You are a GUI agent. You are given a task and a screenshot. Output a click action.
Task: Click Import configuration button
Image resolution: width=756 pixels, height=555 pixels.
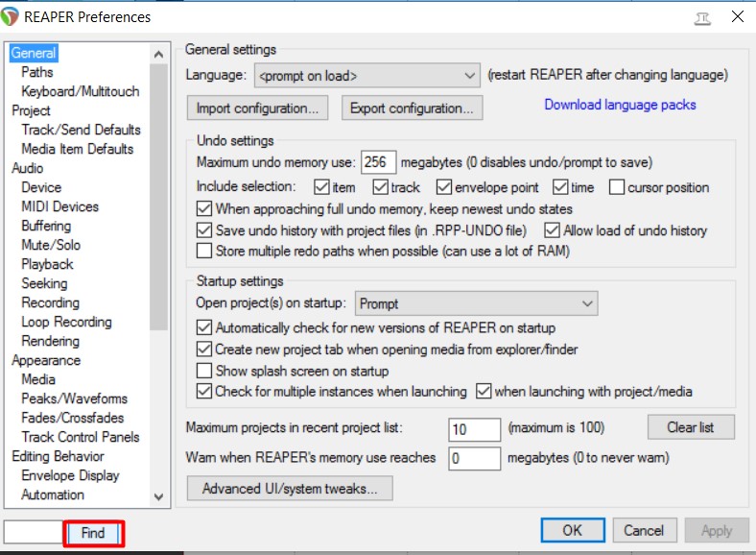[x=257, y=109]
